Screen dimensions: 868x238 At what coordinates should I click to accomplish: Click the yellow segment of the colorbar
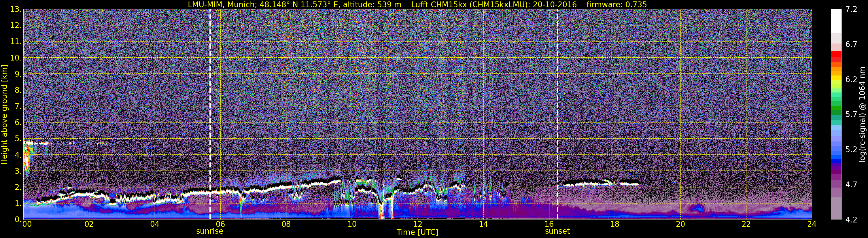(x=836, y=78)
